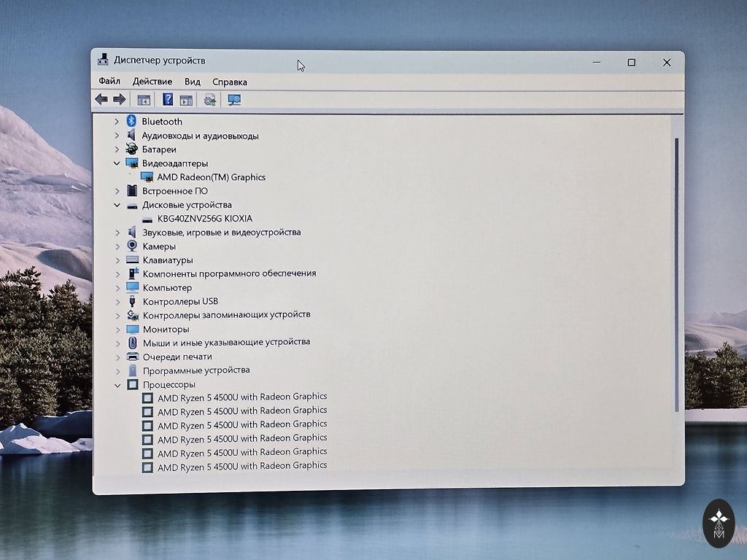This screenshot has height=560, width=747.
Task: Click the scan for hardware changes icon
Action: click(234, 100)
